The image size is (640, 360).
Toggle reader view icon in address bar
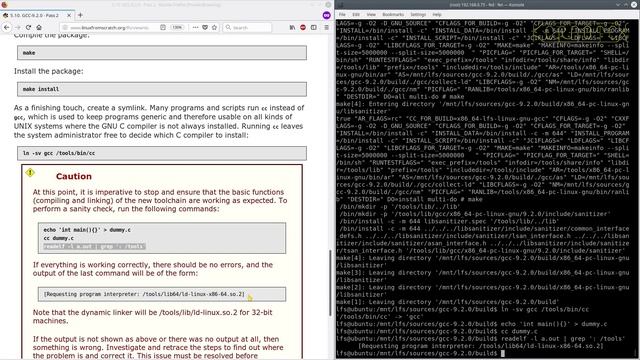click(163, 27)
